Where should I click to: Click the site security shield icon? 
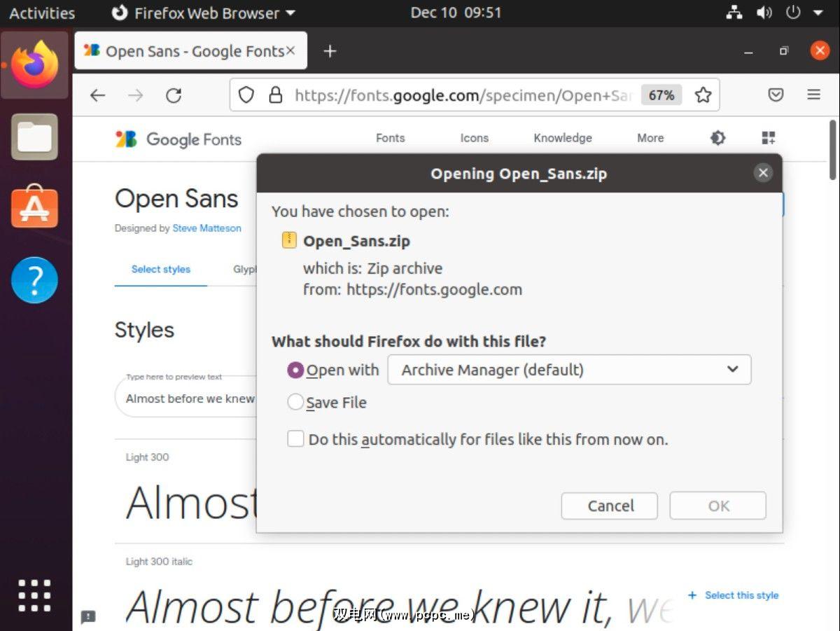click(x=246, y=95)
